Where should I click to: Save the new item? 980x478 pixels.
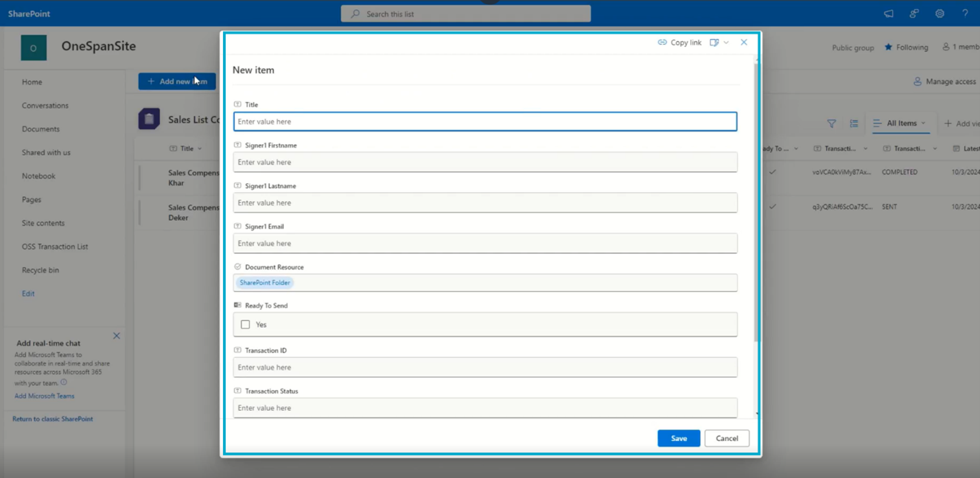(679, 438)
